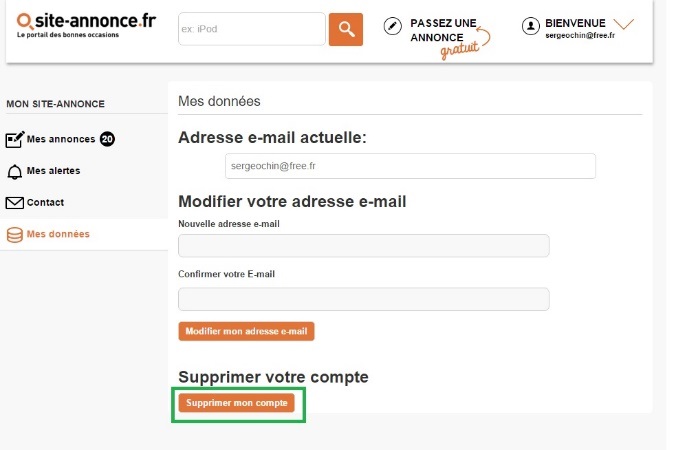
Task: Click Passez une annonce link
Action: point(443,30)
